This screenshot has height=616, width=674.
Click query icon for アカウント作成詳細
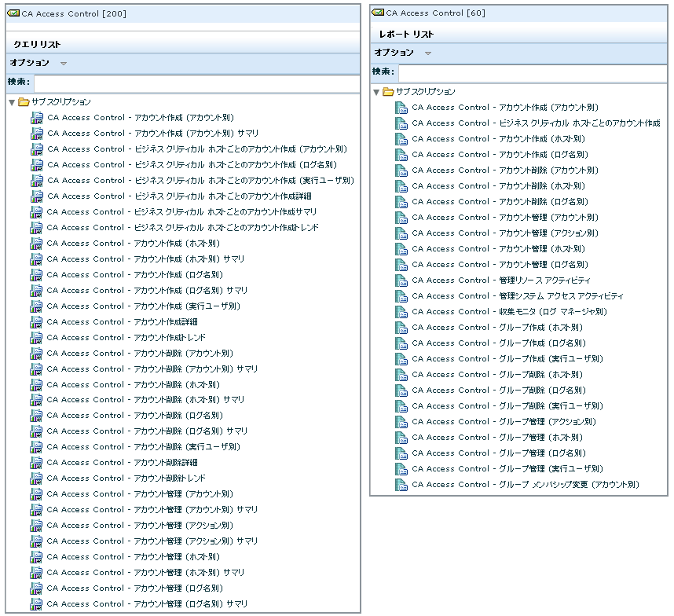37,321
